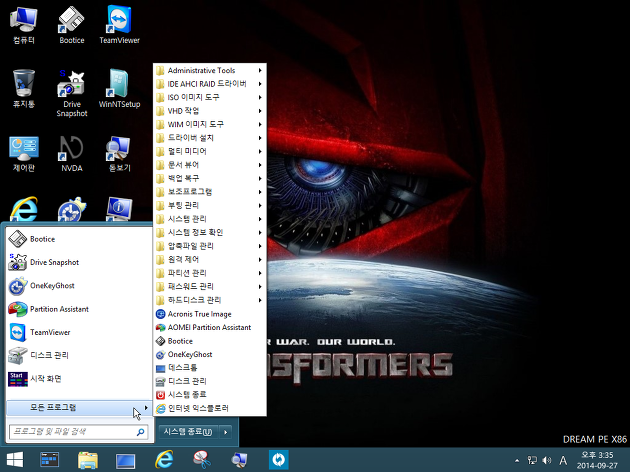The image size is (630, 472).
Task: Expand the 멀티 미디어 folder
Action: pyautogui.click(x=210, y=151)
